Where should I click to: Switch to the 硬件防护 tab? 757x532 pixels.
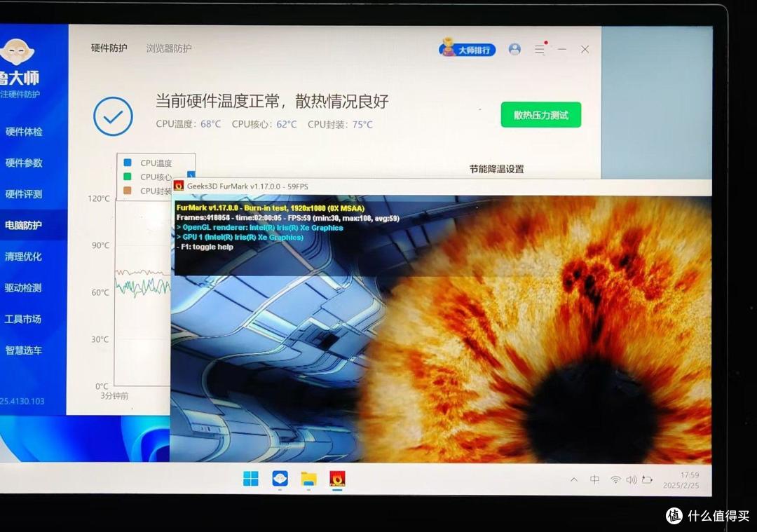click(109, 48)
